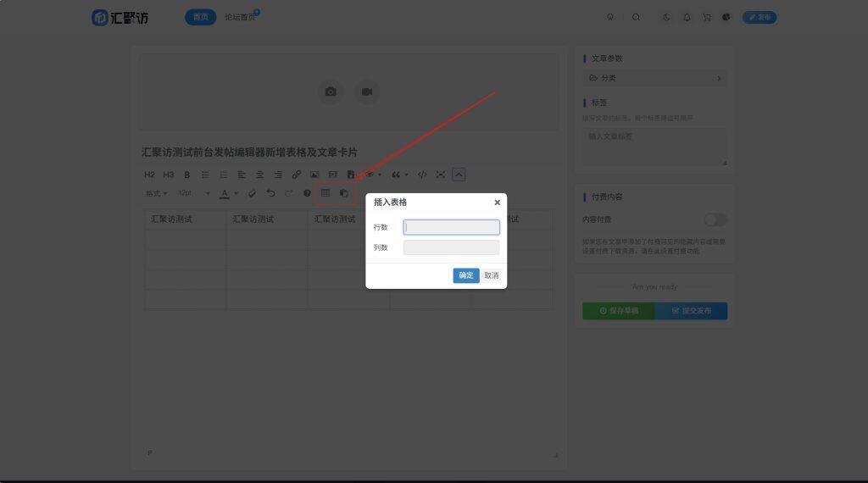The width and height of the screenshot is (868, 483).
Task: Open the text color picker arrow
Action: point(236,194)
